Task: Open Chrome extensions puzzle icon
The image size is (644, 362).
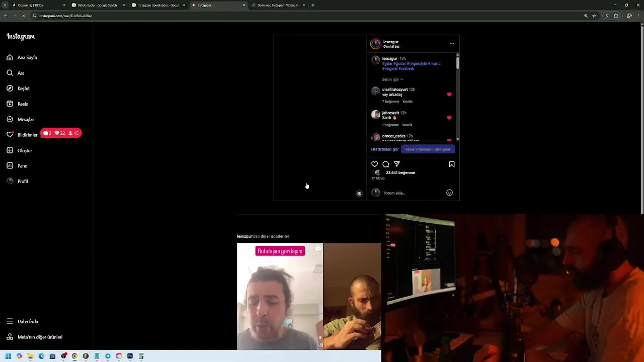Action: pyautogui.click(x=616, y=16)
